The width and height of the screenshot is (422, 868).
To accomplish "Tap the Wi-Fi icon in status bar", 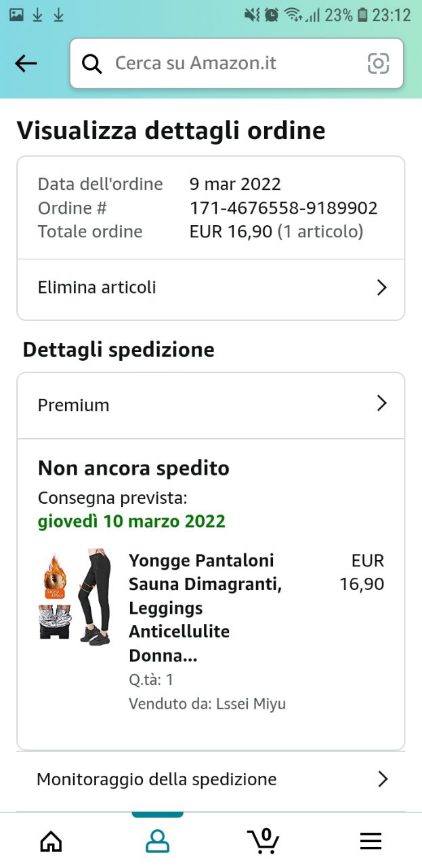I will [293, 15].
